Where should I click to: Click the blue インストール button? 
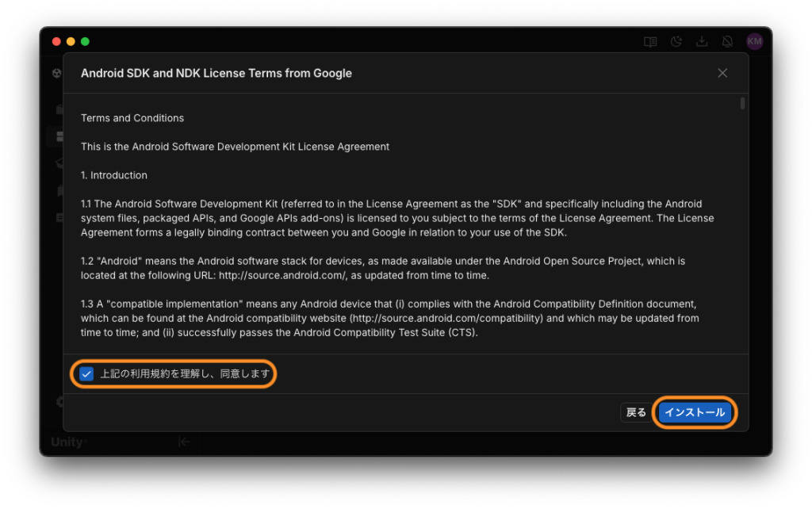click(695, 412)
